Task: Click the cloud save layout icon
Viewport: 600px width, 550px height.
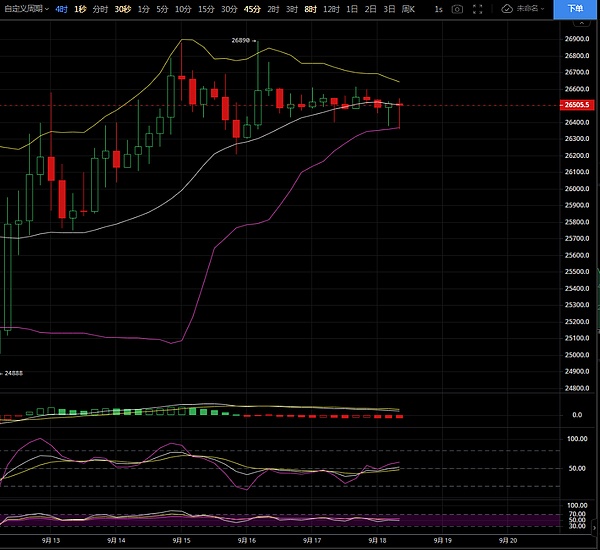Action: click(507, 8)
